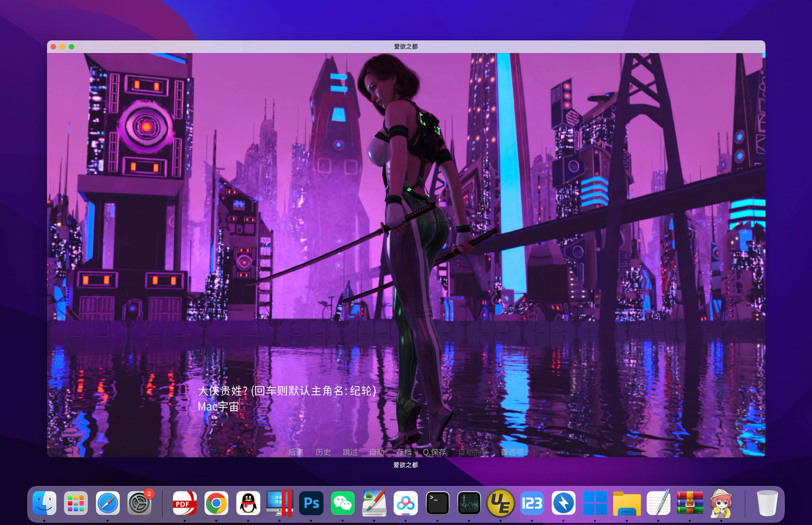Launch Photoshop from the Dock
Viewport: 812px width, 525px height.
[311, 503]
